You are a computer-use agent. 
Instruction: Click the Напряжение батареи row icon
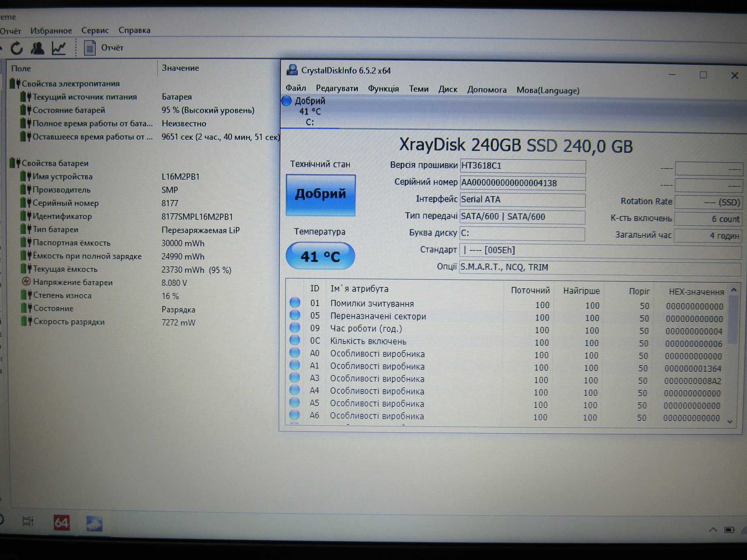26,282
